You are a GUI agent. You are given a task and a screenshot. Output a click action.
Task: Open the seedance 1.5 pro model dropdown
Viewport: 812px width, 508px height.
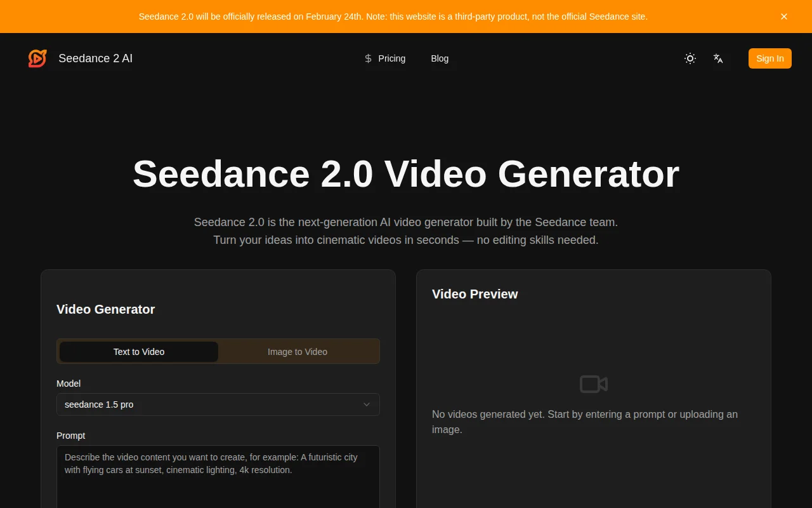[218, 404]
